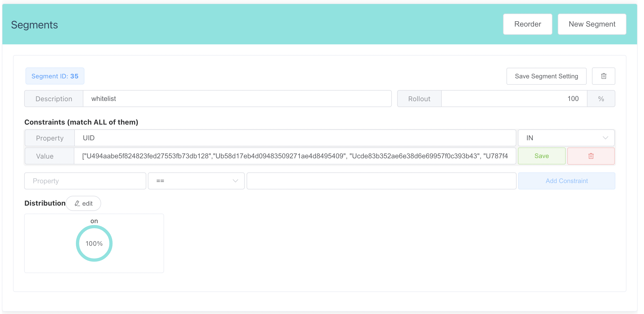This screenshot has width=644, height=314.
Task: Click the IN dropdown chevron arrow
Action: 605,138
